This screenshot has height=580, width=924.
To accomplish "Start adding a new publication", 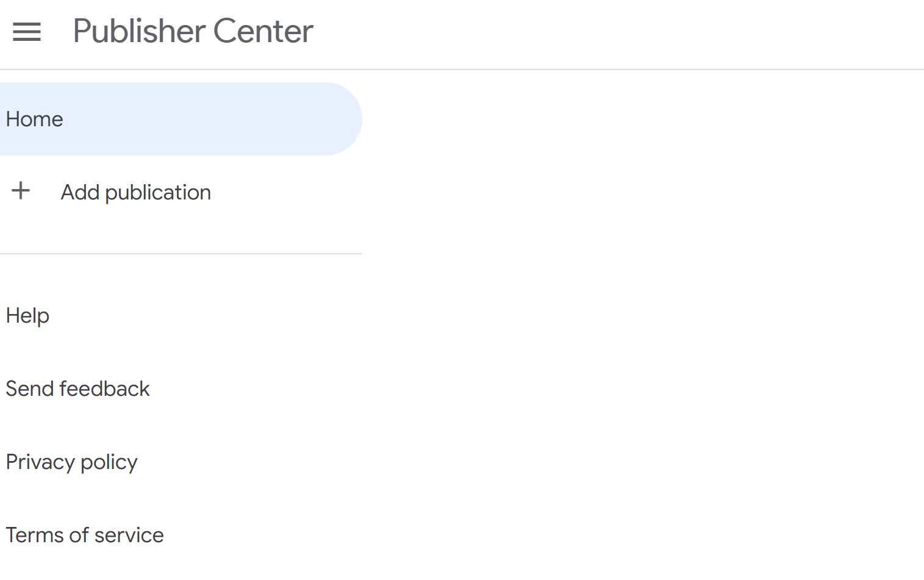I will tap(135, 192).
